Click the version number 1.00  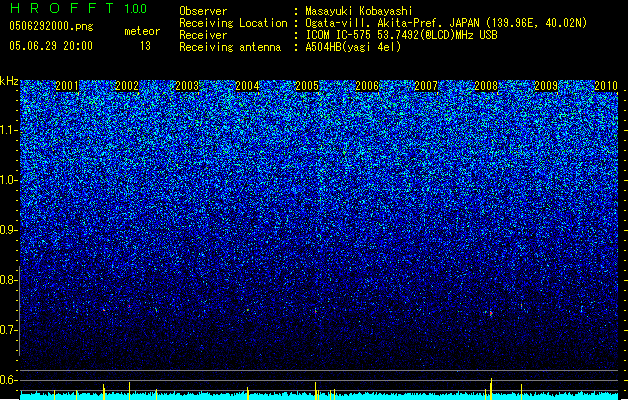point(135,9)
